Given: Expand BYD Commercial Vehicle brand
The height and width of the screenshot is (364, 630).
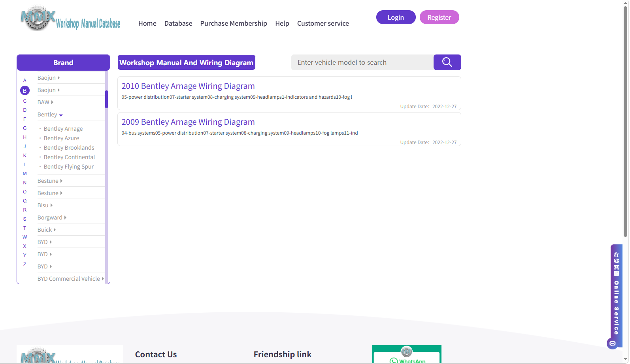Looking at the screenshot, I should (71, 279).
